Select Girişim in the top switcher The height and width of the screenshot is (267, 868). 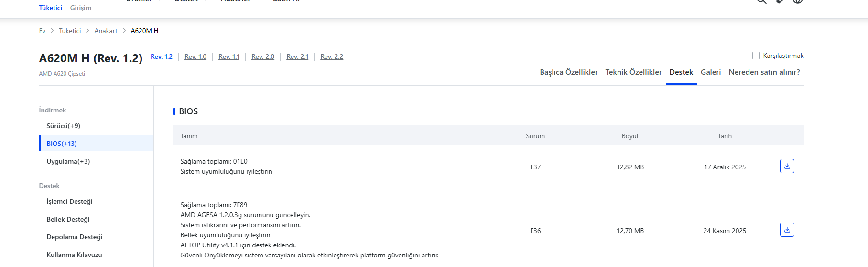pyautogui.click(x=81, y=8)
